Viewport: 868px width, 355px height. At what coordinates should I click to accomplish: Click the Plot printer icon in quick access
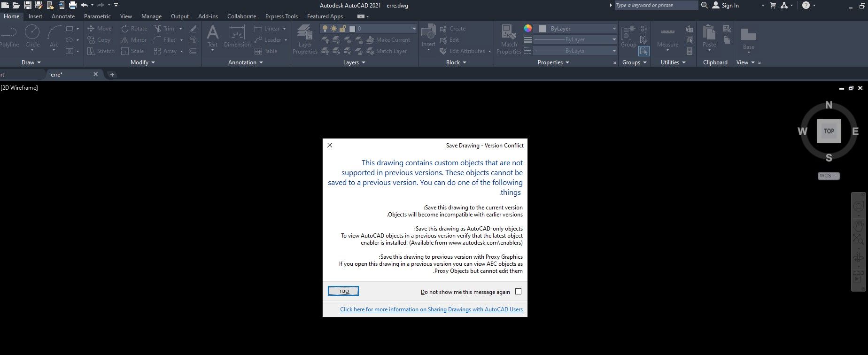(x=73, y=5)
